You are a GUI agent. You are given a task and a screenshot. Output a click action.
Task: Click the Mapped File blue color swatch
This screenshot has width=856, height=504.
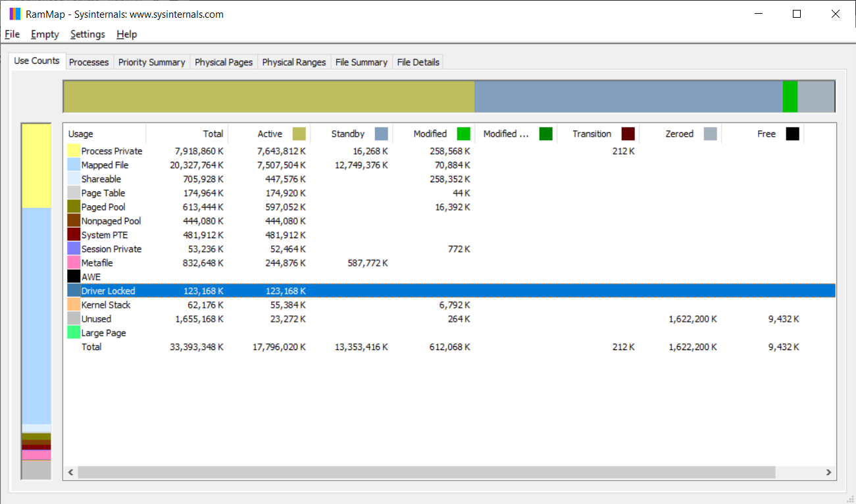click(74, 165)
